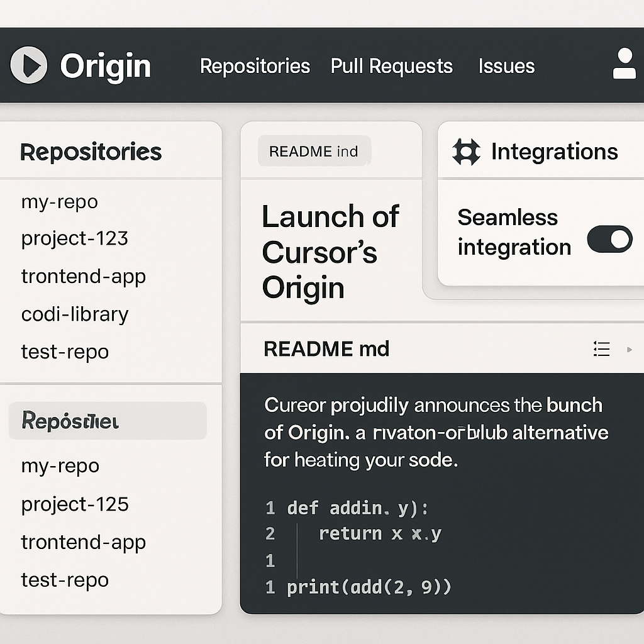
Task: Toggle the Seamless integration switch
Action: pos(609,239)
